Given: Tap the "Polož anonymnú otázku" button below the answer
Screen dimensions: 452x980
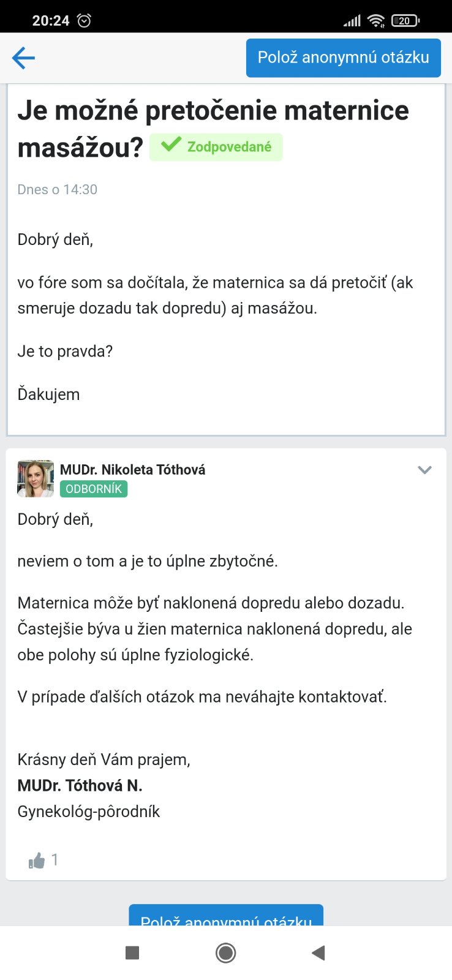Looking at the screenshot, I should coord(226,916).
